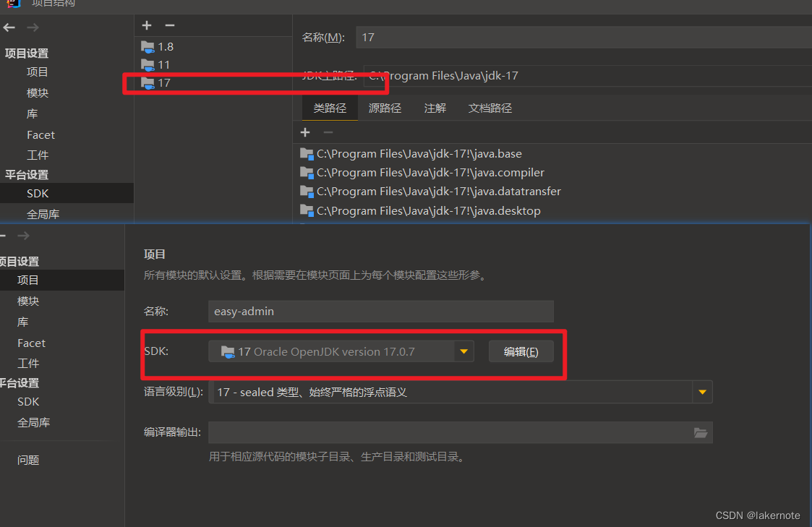Click the JDK home path field
Viewport: 812px width, 527px height.
(x=588, y=76)
